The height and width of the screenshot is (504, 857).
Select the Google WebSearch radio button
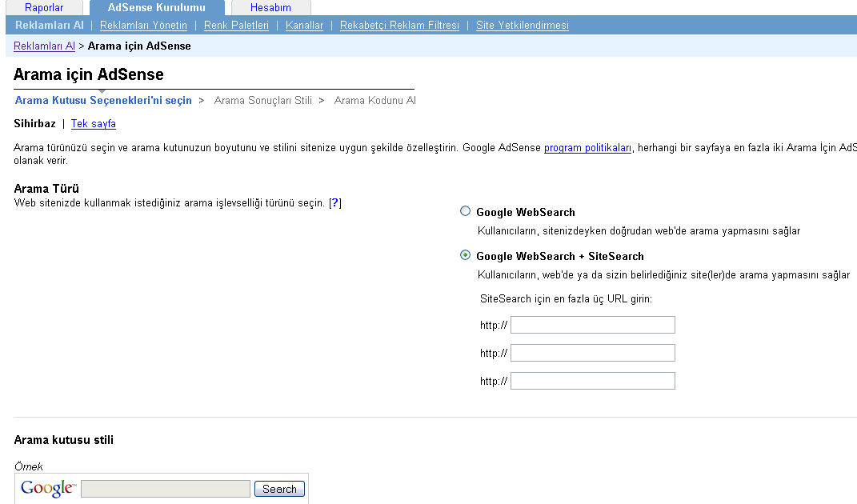click(x=465, y=211)
